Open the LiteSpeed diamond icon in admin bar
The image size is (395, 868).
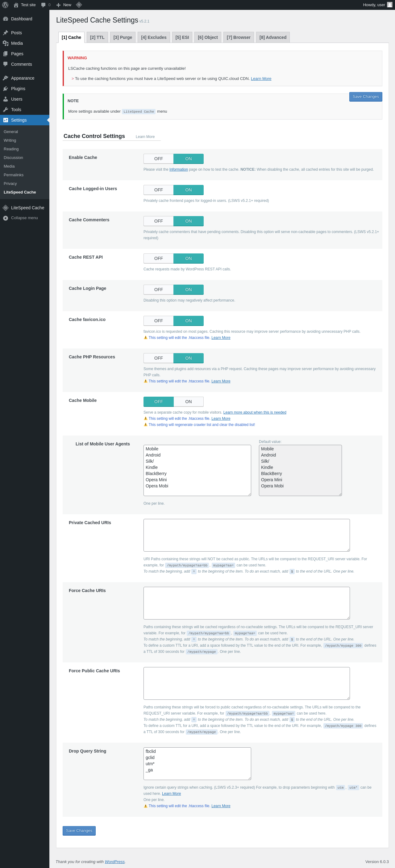79,5
